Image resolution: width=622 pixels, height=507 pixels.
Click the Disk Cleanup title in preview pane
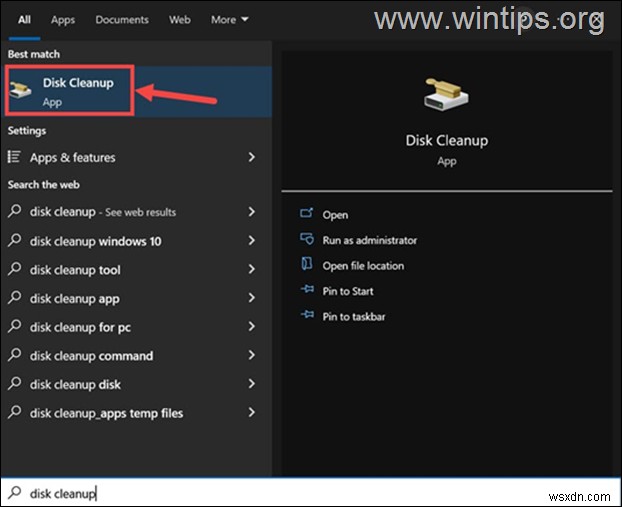coord(447,140)
